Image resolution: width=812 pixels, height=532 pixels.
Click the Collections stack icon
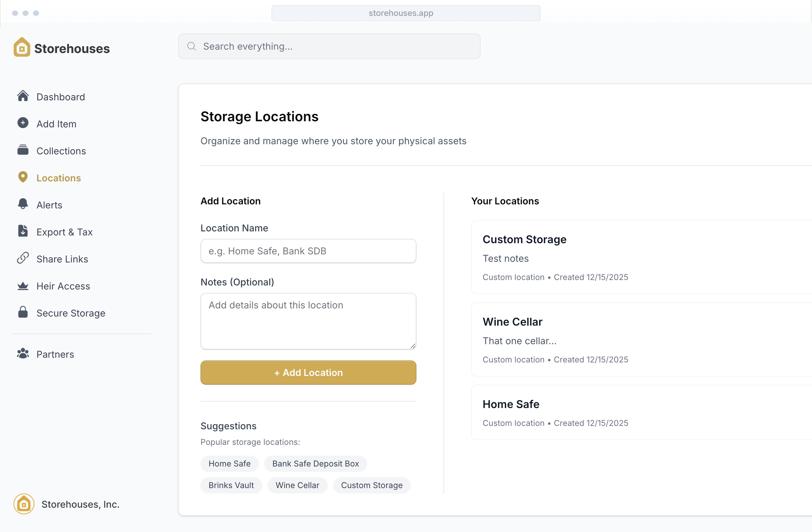(x=23, y=150)
